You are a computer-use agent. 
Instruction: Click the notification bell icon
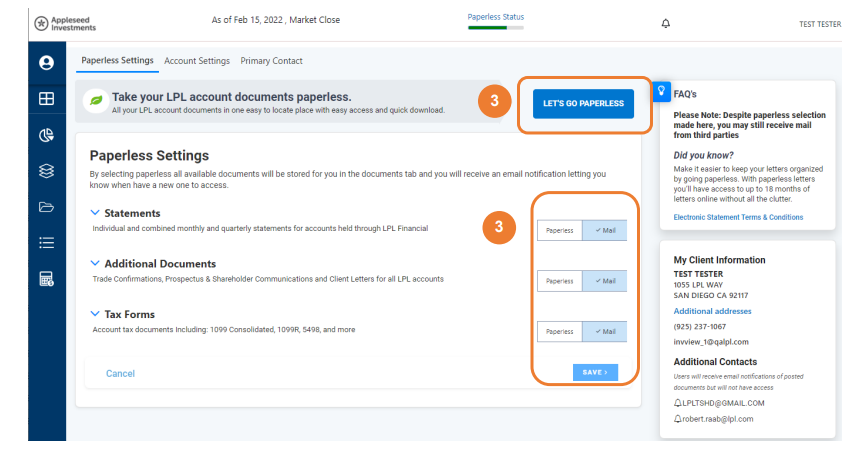point(666,24)
